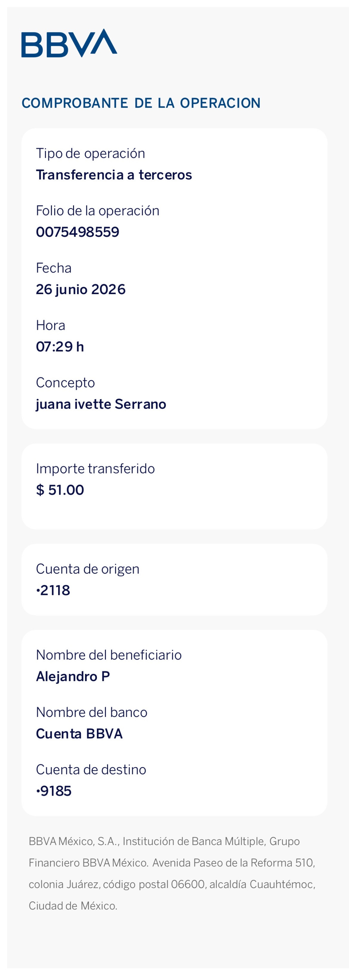Select the amount $ 51.00
Screen dimensions: 349x980
(x=60, y=490)
